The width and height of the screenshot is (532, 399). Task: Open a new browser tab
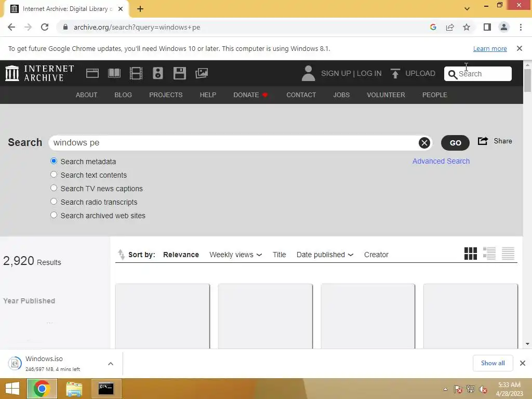point(140,9)
